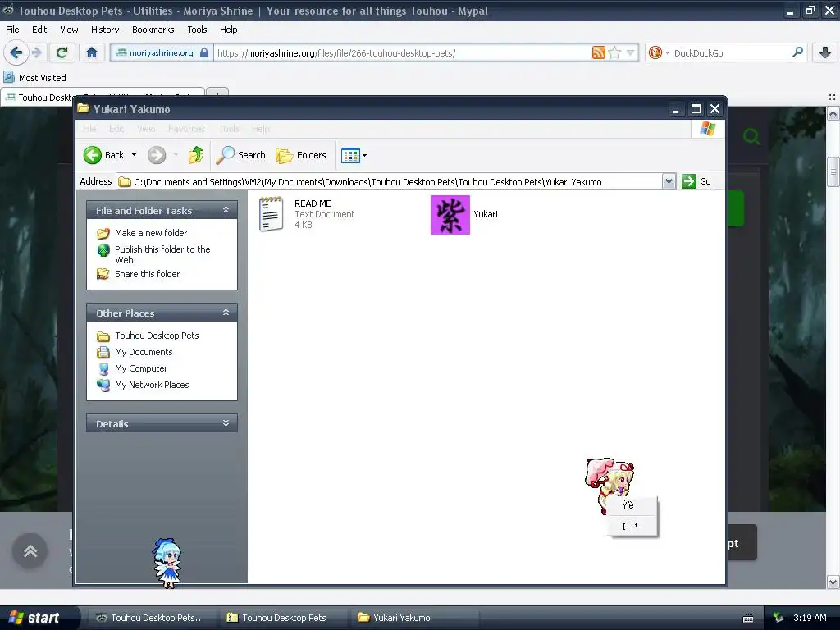
Task: Click the Cirno desktop pet sprite
Action: click(x=167, y=563)
